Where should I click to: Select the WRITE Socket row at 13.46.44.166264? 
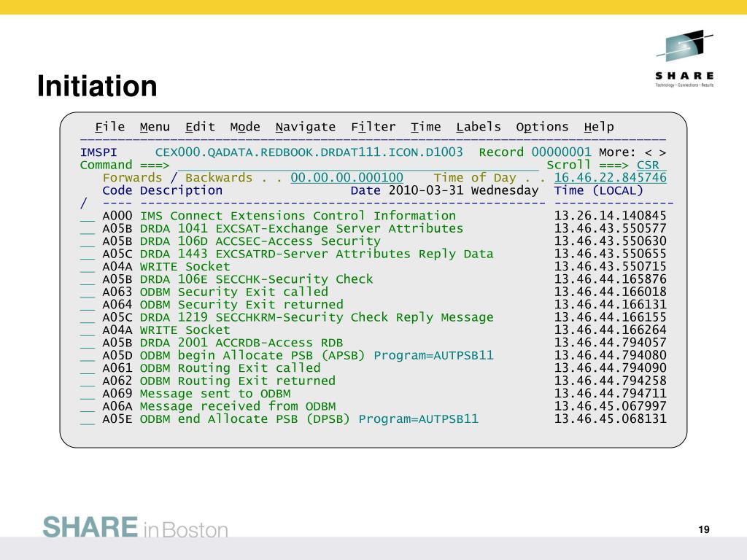point(373,330)
